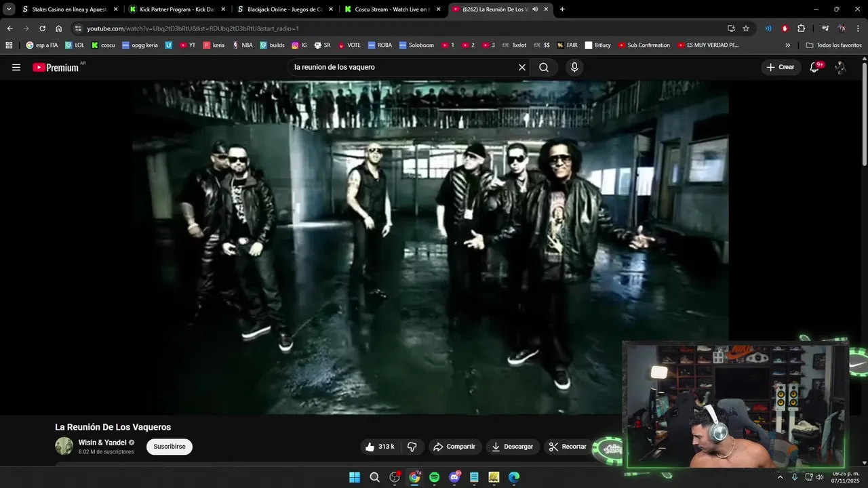Open Windows taskbar search
868x488 pixels.
[x=374, y=477]
